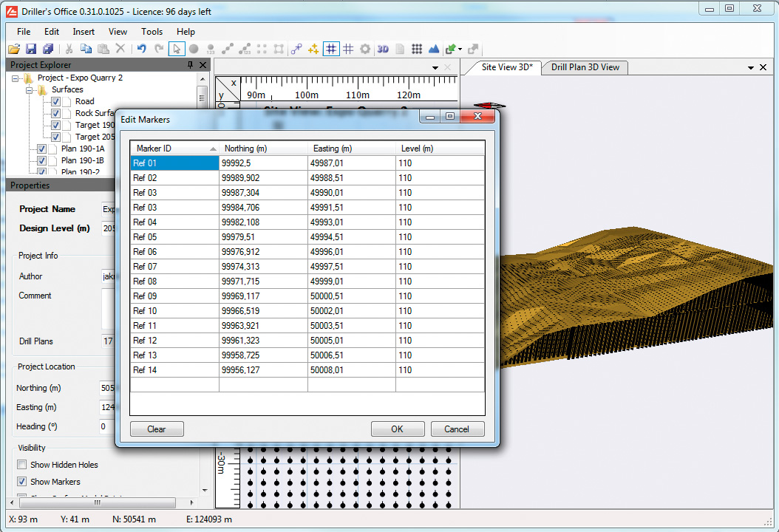The width and height of the screenshot is (779, 532).
Task: Disable the Show Markers checkbox
Action: point(21,482)
